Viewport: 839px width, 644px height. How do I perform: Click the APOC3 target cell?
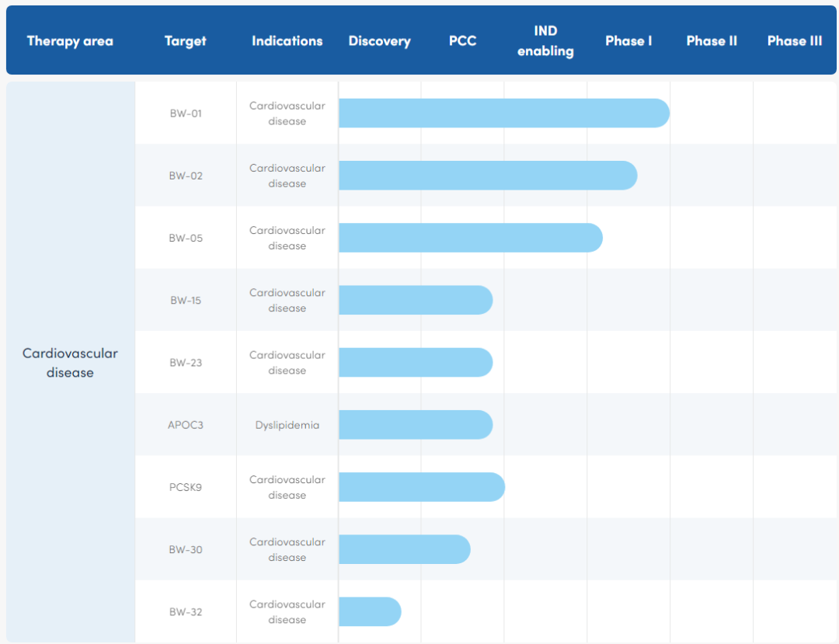(x=186, y=425)
